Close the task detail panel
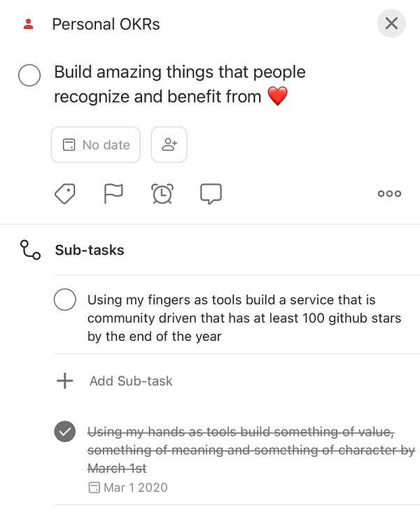 pos(391,24)
